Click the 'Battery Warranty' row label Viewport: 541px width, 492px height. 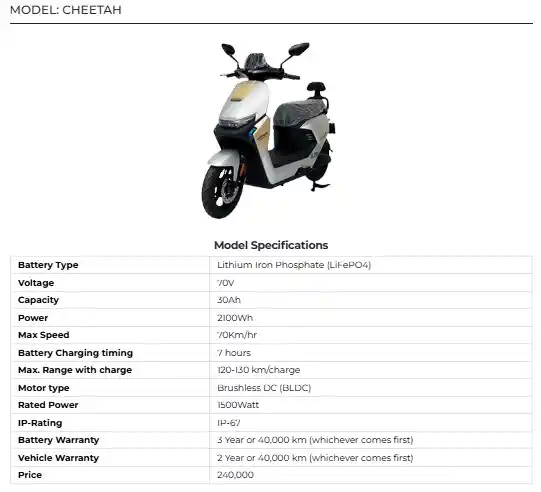click(x=58, y=440)
